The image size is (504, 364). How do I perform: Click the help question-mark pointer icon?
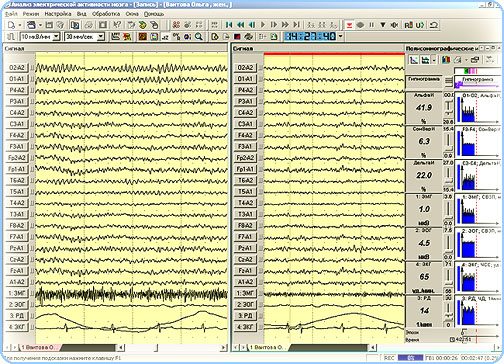[x=117, y=25]
